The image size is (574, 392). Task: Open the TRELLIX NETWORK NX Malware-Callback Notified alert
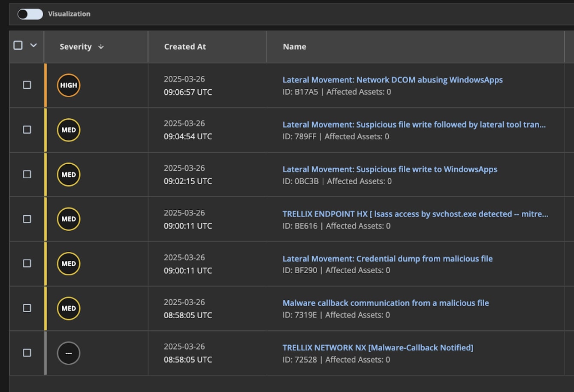click(378, 347)
